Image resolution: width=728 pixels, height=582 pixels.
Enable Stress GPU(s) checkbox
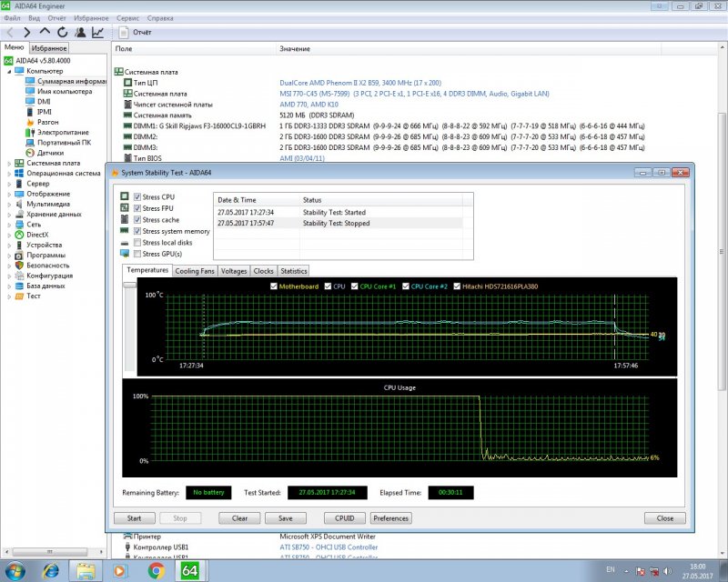pos(137,254)
